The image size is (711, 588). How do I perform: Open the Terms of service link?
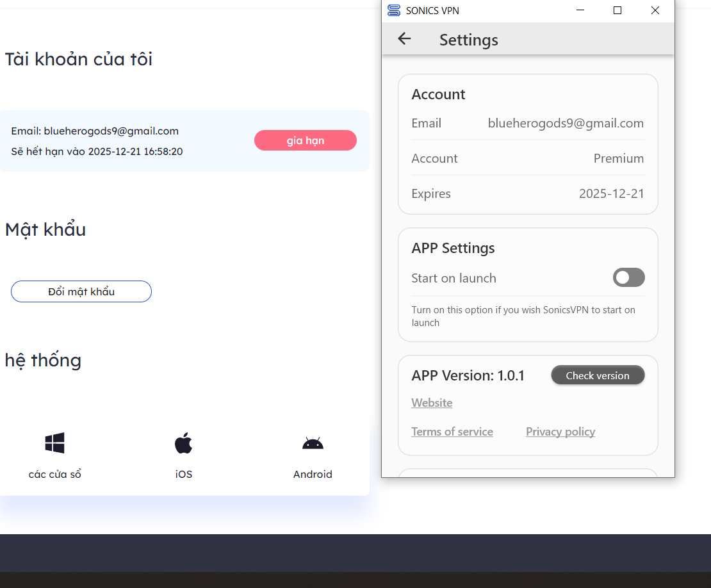pos(452,432)
